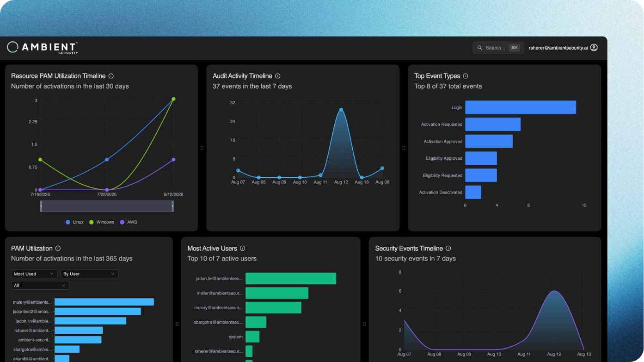Click the Activation Approved bar

(489, 141)
